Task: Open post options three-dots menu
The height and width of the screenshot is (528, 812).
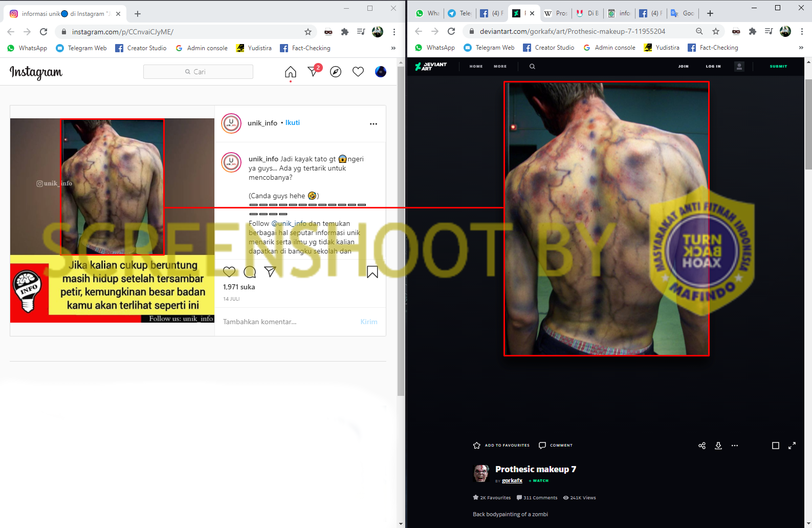Action: [x=374, y=123]
